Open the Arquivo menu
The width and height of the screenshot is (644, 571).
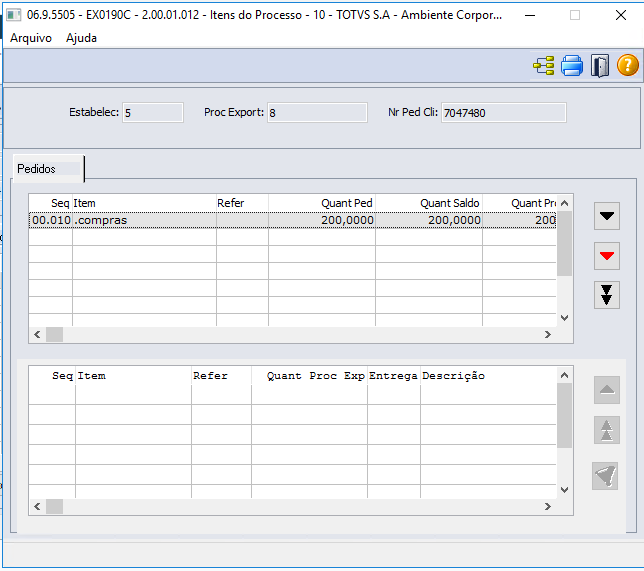[x=31, y=38]
